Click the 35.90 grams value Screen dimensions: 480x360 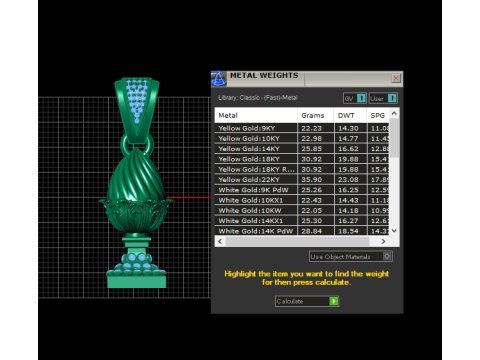tap(312, 180)
